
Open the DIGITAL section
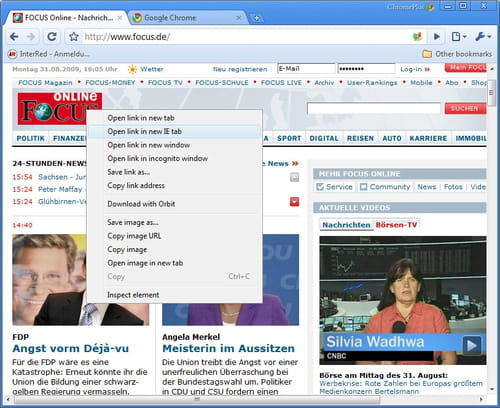[x=324, y=138]
